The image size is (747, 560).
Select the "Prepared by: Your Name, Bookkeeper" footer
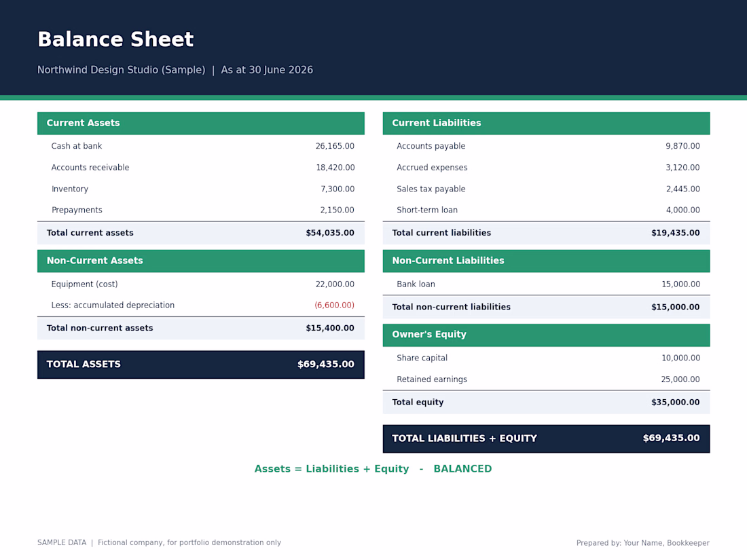[x=642, y=543]
